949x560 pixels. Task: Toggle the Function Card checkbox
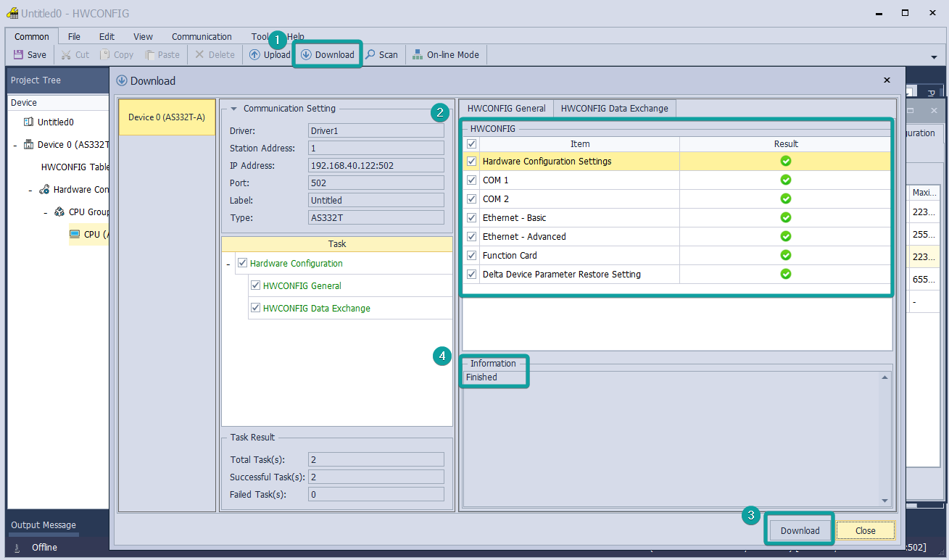[x=472, y=256]
